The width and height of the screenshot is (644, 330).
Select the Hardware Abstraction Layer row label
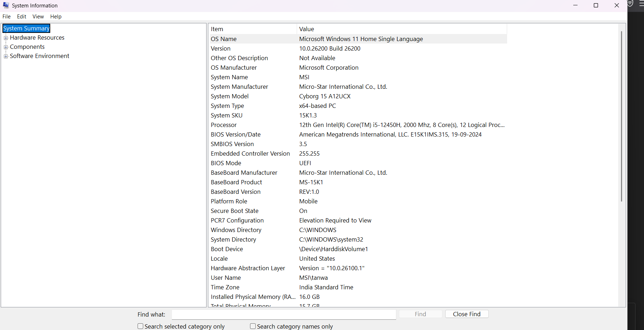coord(248,268)
